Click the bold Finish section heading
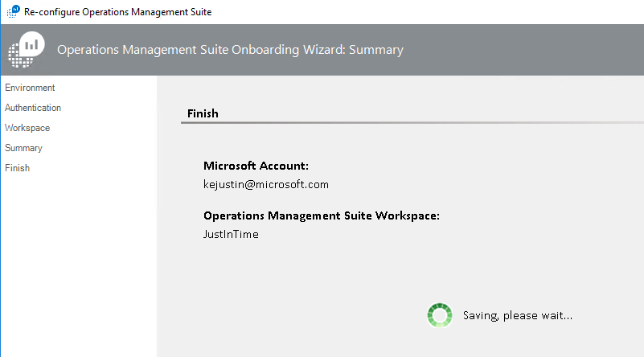The height and width of the screenshot is (357, 644). pyautogui.click(x=203, y=113)
